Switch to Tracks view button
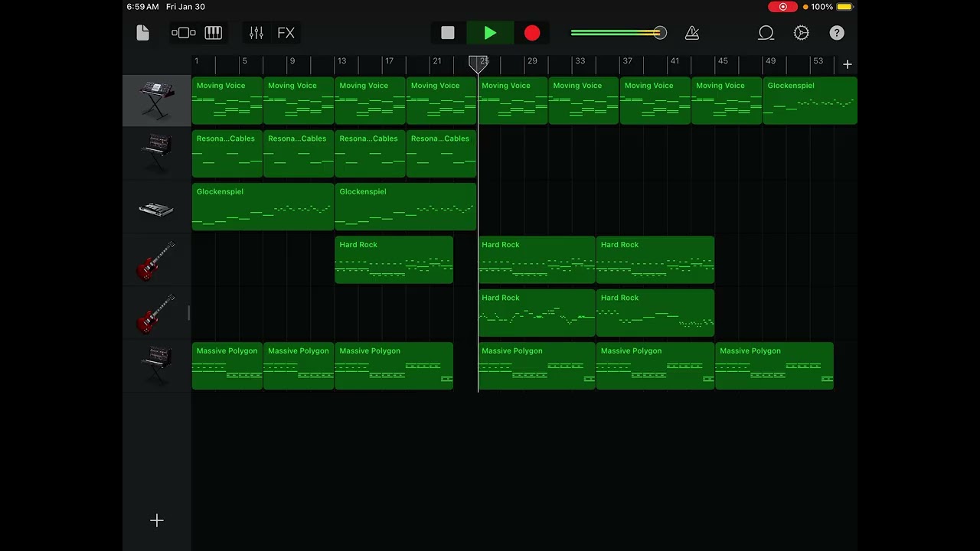Screen dimensions: 980x551 click(x=184, y=33)
